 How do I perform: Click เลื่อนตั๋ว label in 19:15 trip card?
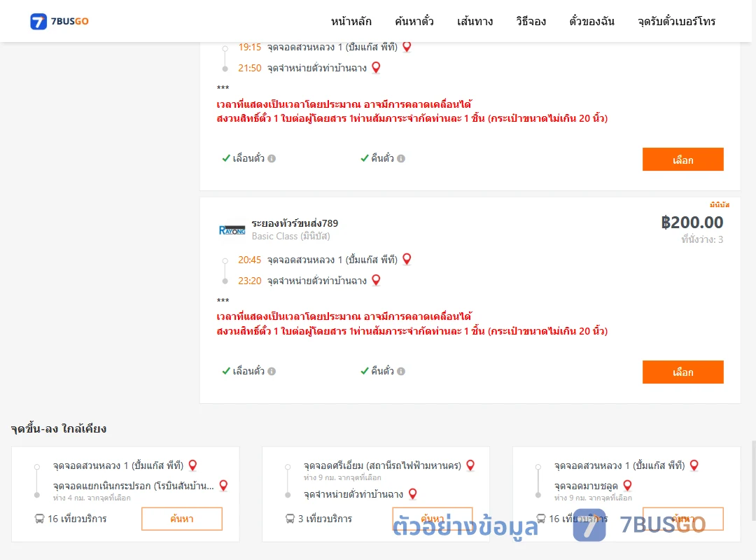pyautogui.click(x=248, y=158)
